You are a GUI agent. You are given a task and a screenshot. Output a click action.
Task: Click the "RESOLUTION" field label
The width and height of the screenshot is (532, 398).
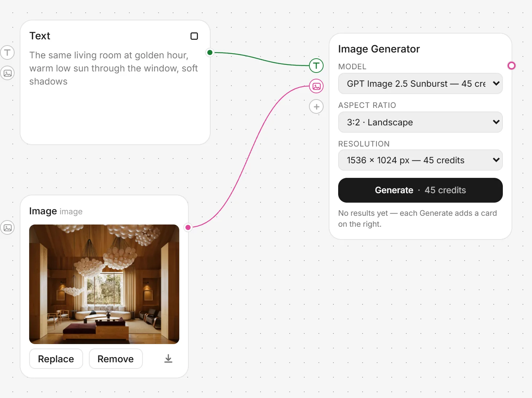click(x=364, y=144)
